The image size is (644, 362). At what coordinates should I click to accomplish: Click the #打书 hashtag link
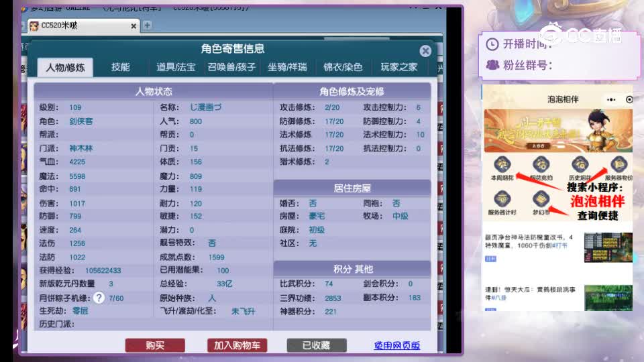(559, 245)
